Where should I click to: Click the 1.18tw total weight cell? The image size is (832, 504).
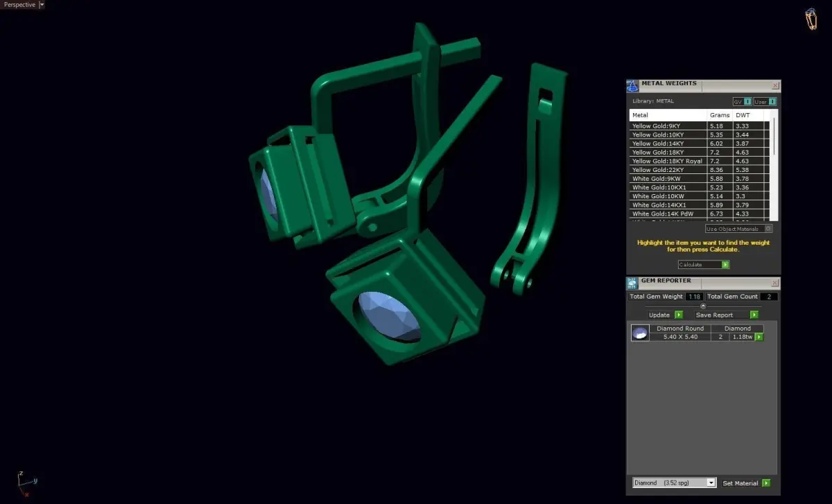[x=742, y=337]
